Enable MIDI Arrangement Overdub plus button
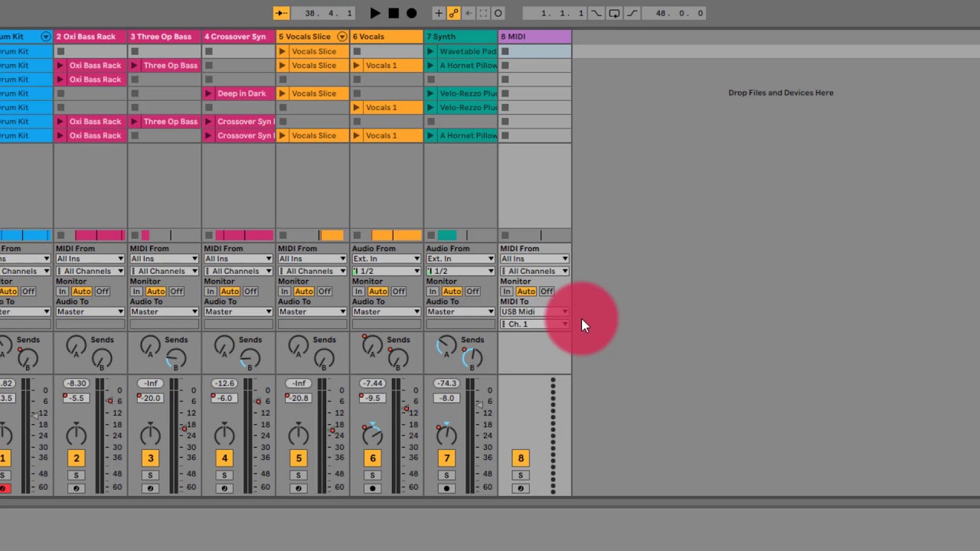 [439, 13]
